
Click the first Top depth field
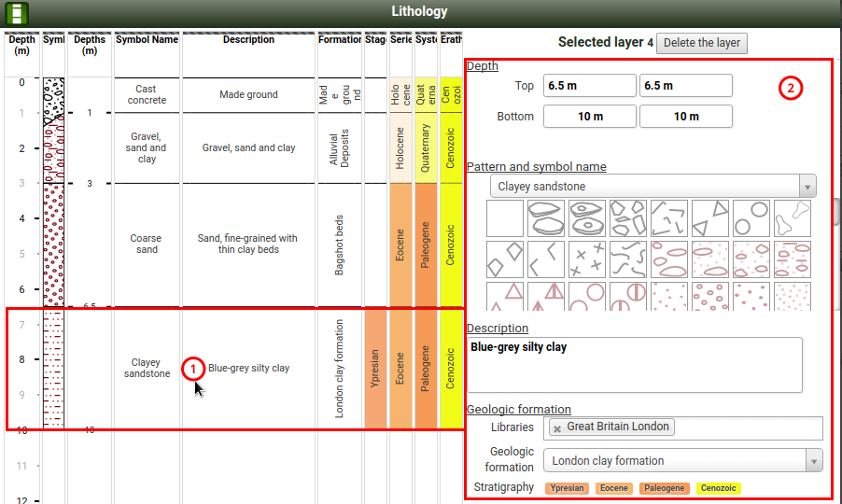tap(590, 86)
